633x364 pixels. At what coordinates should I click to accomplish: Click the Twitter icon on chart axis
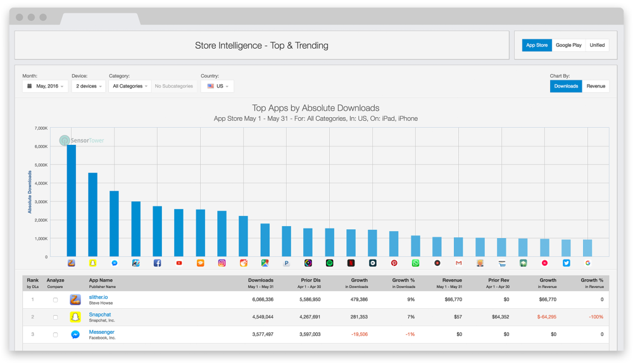[x=566, y=263]
